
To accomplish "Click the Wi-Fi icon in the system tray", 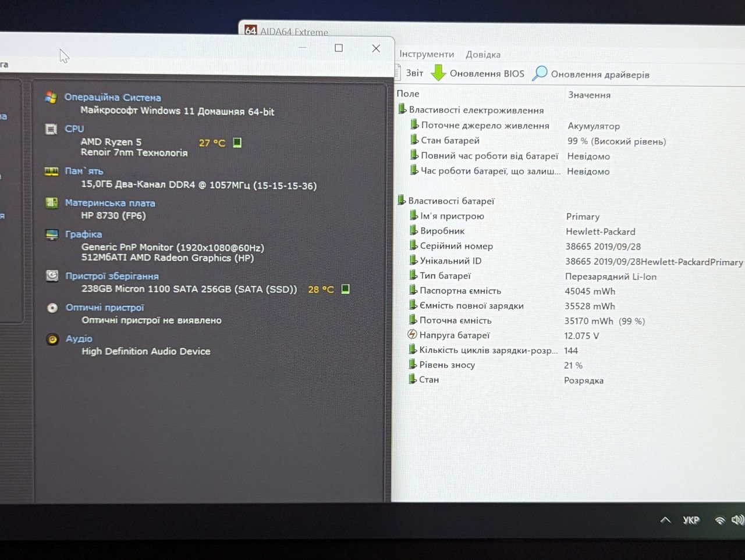I will (x=720, y=520).
